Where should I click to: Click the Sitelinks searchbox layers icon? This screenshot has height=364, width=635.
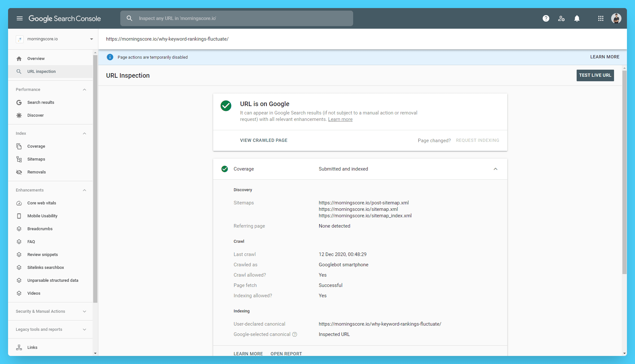(19, 268)
